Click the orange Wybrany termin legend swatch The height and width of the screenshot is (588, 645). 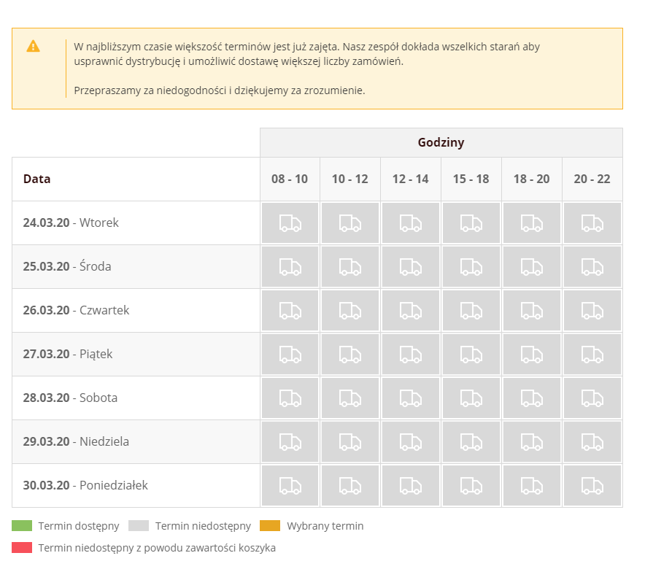point(270,525)
